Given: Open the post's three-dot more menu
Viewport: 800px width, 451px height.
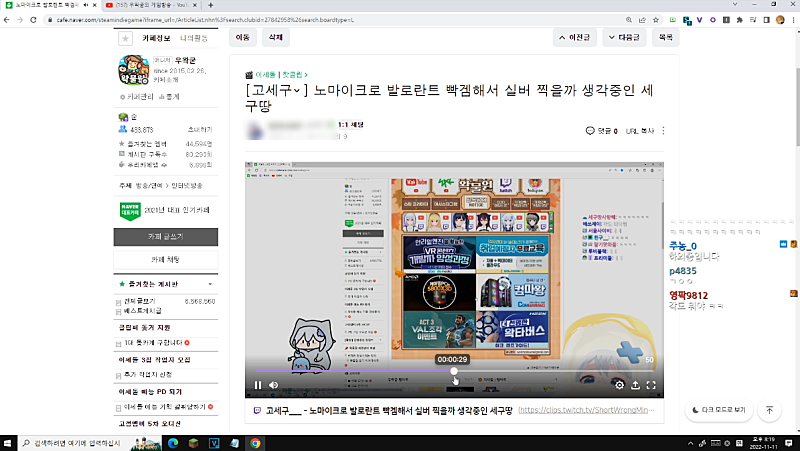Looking at the screenshot, I should pyautogui.click(x=663, y=131).
